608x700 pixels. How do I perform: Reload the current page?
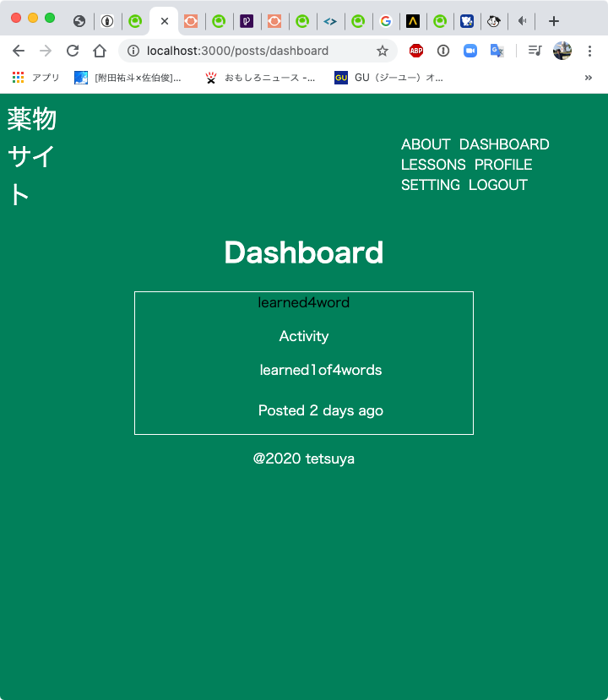[x=73, y=51]
